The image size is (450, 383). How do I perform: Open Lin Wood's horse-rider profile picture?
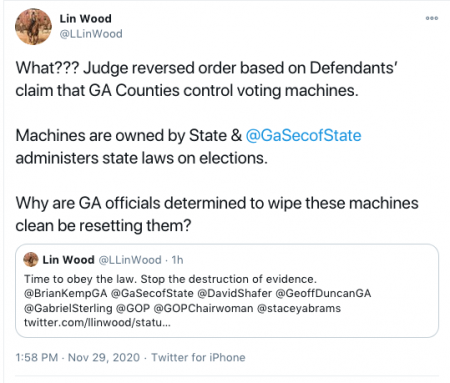point(33,27)
